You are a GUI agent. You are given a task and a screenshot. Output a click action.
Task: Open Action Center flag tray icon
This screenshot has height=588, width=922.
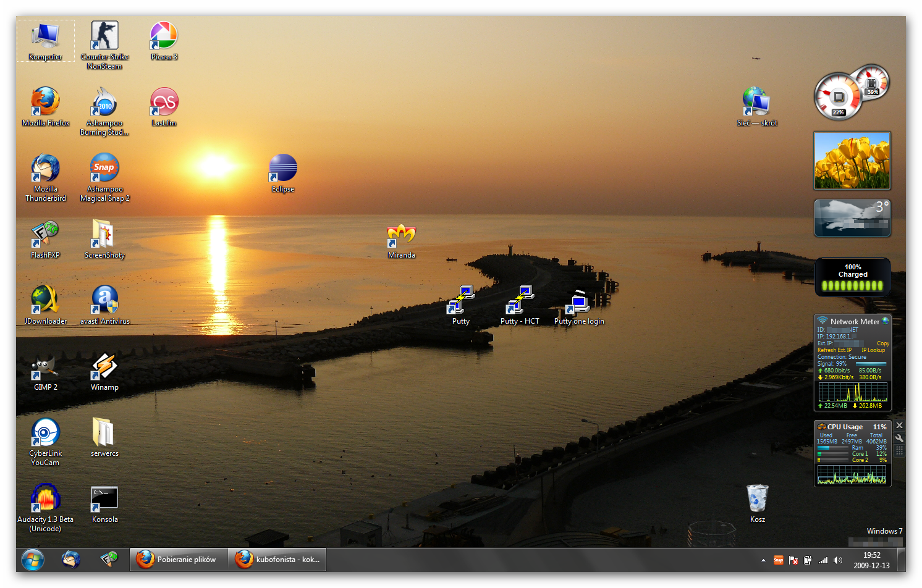[793, 560]
